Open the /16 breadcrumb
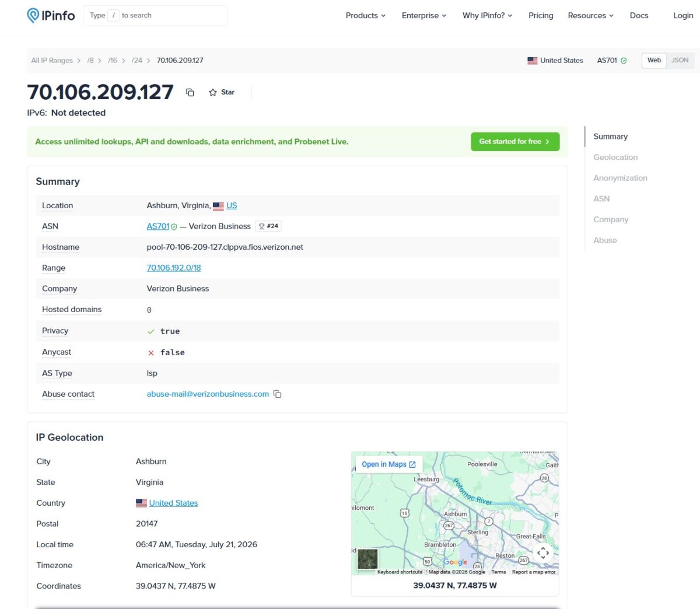700x609 pixels. coord(113,61)
